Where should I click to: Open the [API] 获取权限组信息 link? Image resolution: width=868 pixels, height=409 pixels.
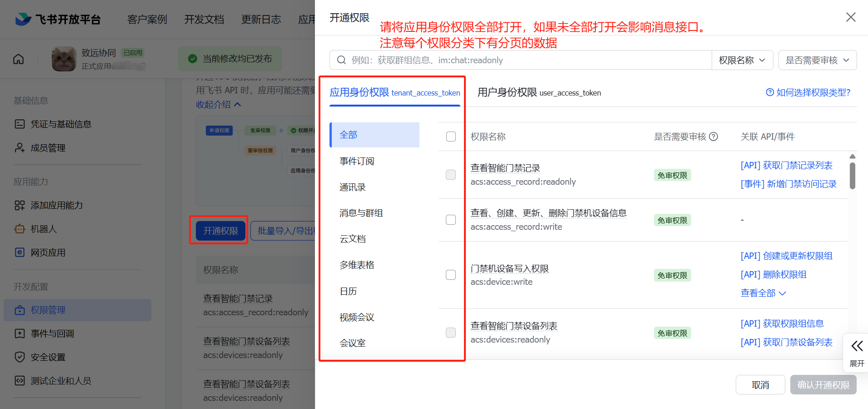782,324
